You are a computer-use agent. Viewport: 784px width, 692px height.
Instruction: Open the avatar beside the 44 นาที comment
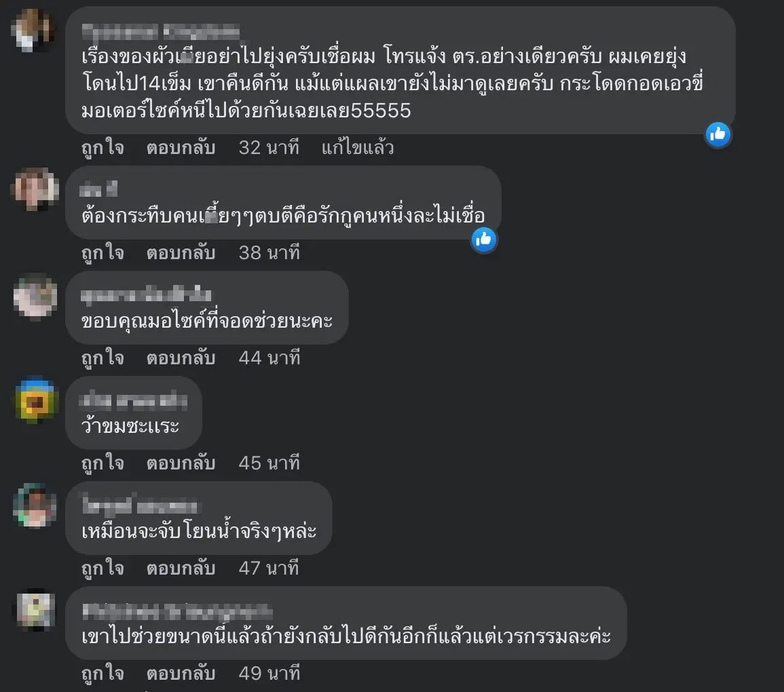tap(35, 295)
